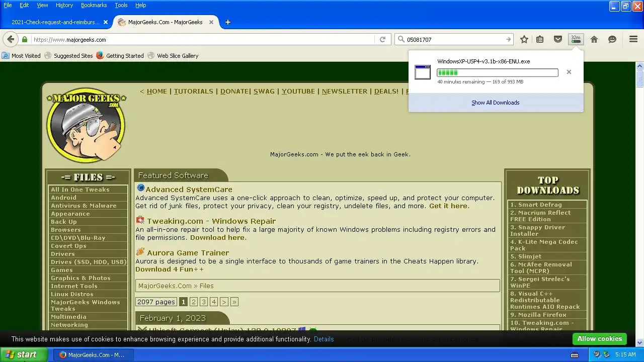644x362 pixels.
Task: Click the next page > button
Action: [224, 302]
